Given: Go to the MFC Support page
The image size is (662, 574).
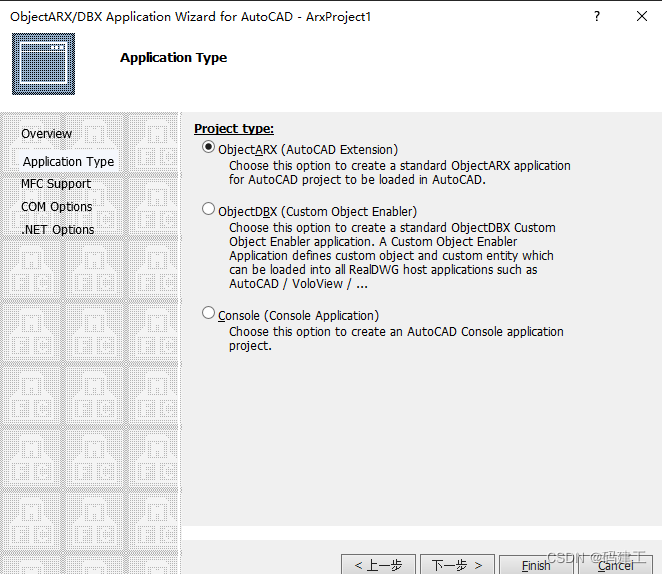Looking at the screenshot, I should (56, 184).
